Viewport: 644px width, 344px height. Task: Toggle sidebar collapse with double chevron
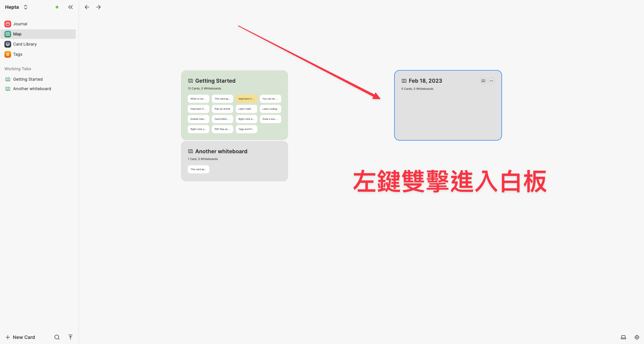70,7
